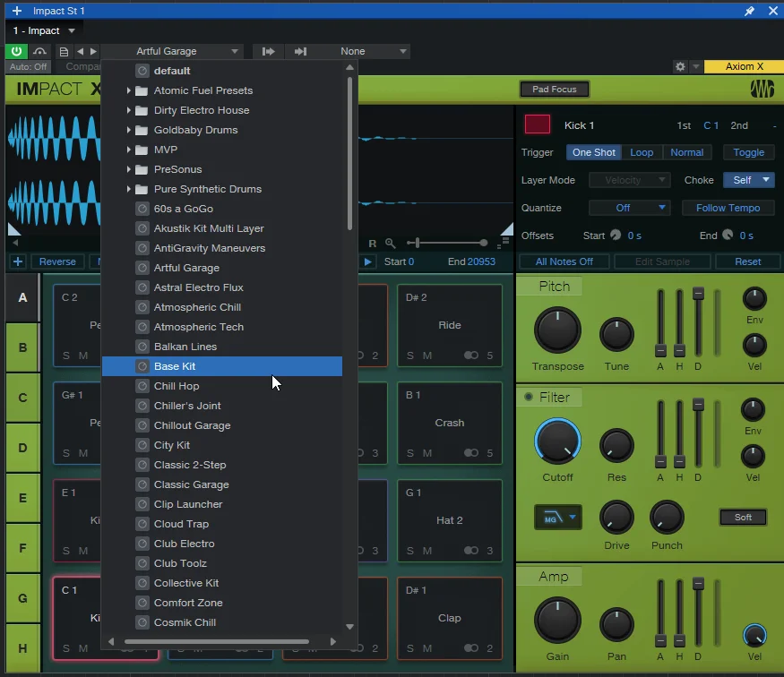This screenshot has width=784, height=677.
Task: Click the Transpose knob
Action: click(557, 330)
